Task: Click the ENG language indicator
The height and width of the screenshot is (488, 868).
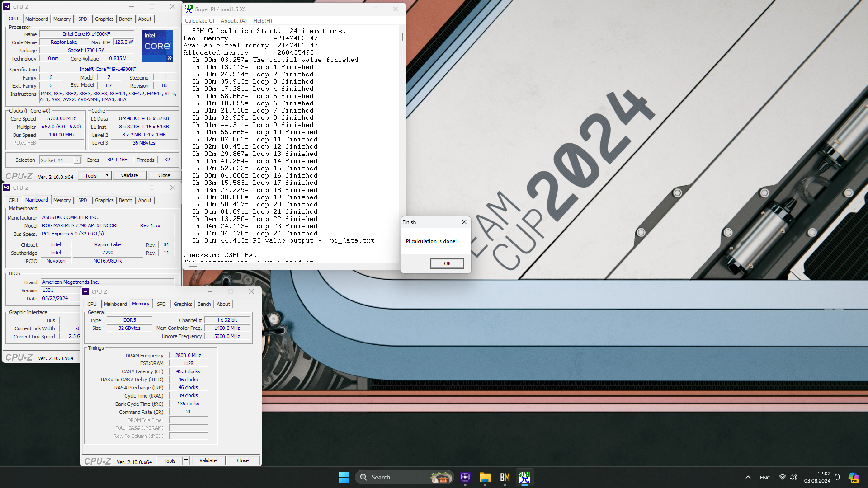Action: pyautogui.click(x=765, y=478)
